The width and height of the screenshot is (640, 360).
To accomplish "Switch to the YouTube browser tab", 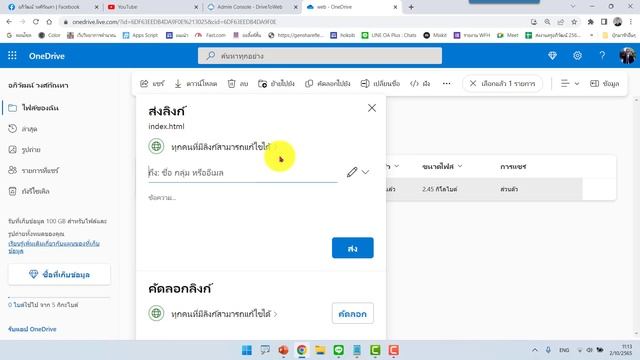I will pyautogui.click(x=152, y=7).
